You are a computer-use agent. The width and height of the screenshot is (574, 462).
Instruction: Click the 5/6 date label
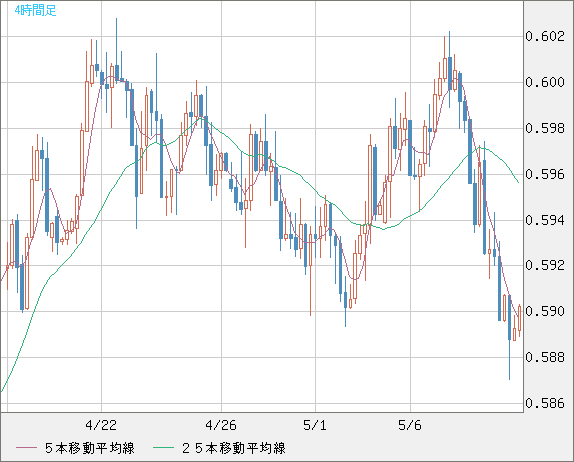click(x=410, y=425)
